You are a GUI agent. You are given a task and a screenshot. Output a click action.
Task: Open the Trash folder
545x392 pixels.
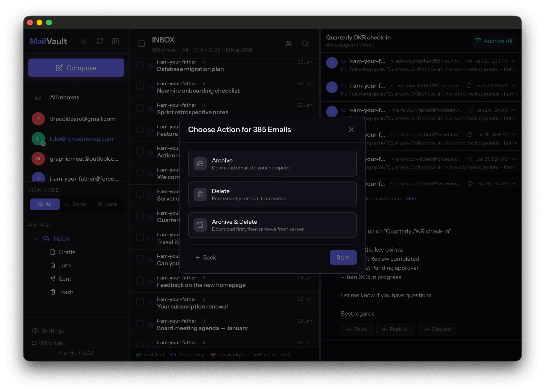(62, 292)
